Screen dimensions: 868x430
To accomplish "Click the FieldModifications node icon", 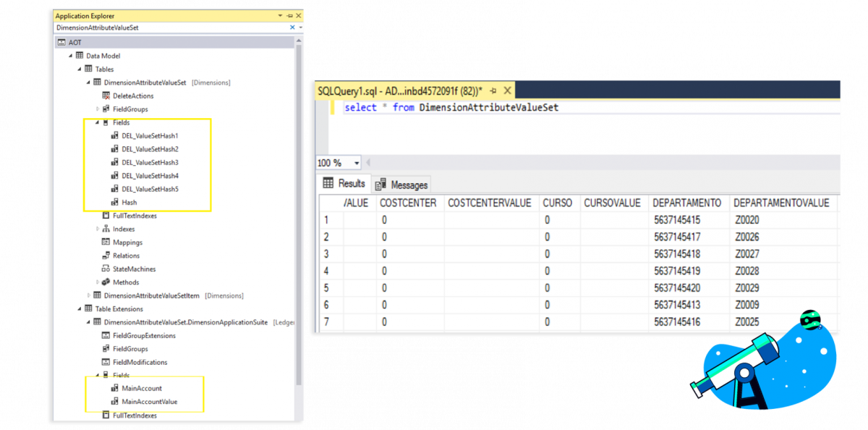I will [x=106, y=362].
